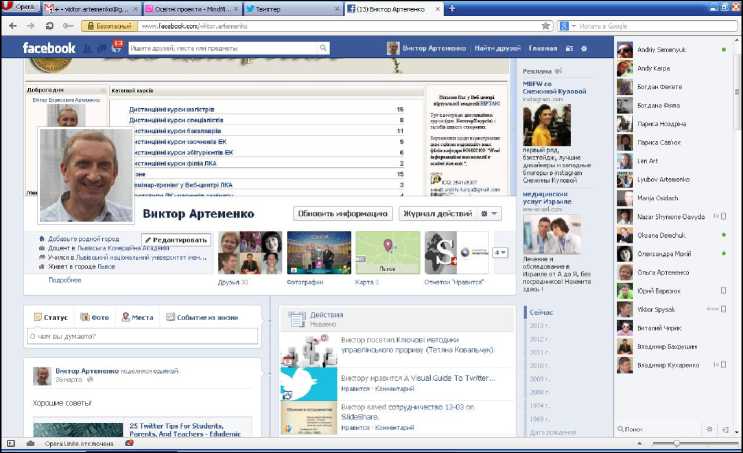Select the Фото composer tab

[x=95, y=317]
